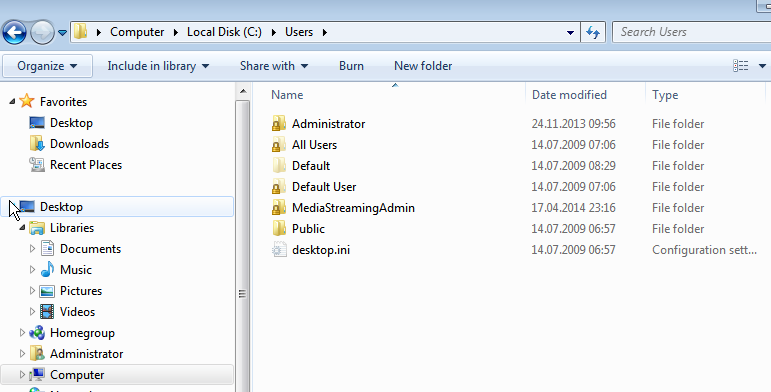Select the MediaStreamingAdmin folder icon
The height and width of the screenshot is (392, 771).
tap(279, 208)
